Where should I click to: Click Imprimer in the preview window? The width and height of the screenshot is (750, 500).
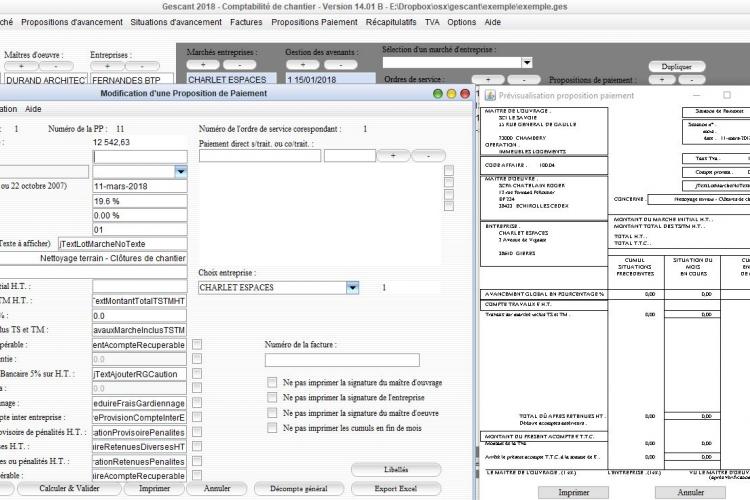574,492
